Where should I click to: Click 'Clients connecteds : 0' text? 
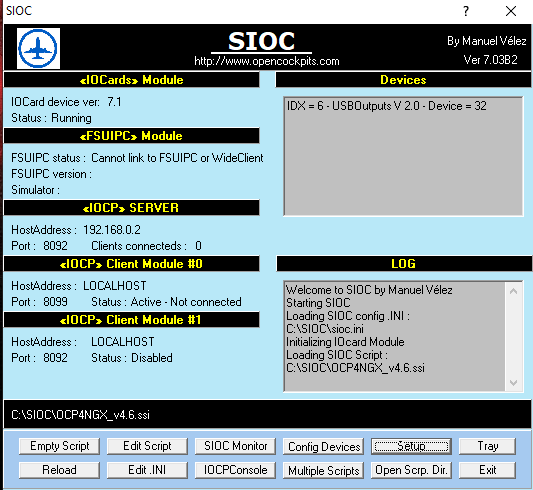[147, 246]
